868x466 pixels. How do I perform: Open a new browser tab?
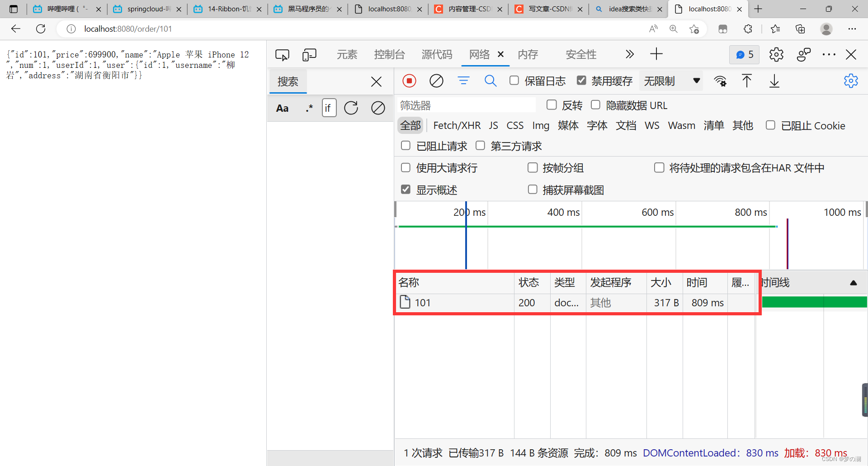tap(758, 9)
